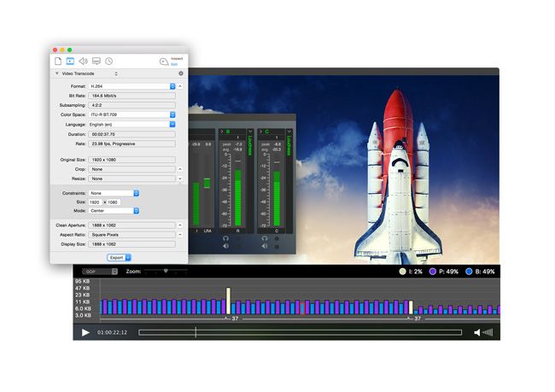Select the video track tab icon
Screen dimensions: 555x392
click(70, 61)
